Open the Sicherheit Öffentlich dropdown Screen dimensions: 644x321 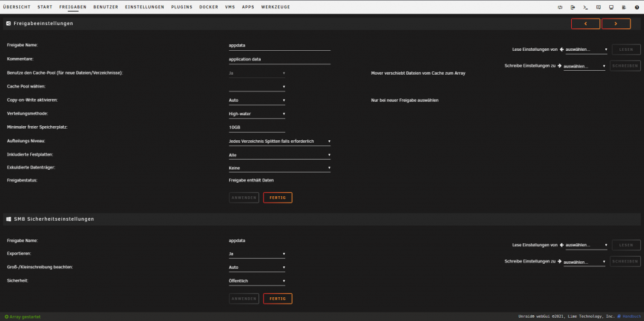pyautogui.click(x=257, y=281)
